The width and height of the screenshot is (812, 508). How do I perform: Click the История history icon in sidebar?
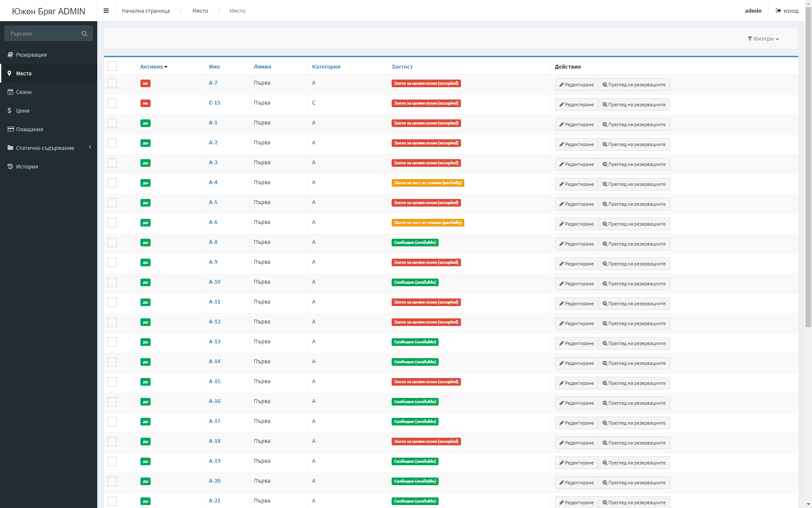[x=10, y=166]
